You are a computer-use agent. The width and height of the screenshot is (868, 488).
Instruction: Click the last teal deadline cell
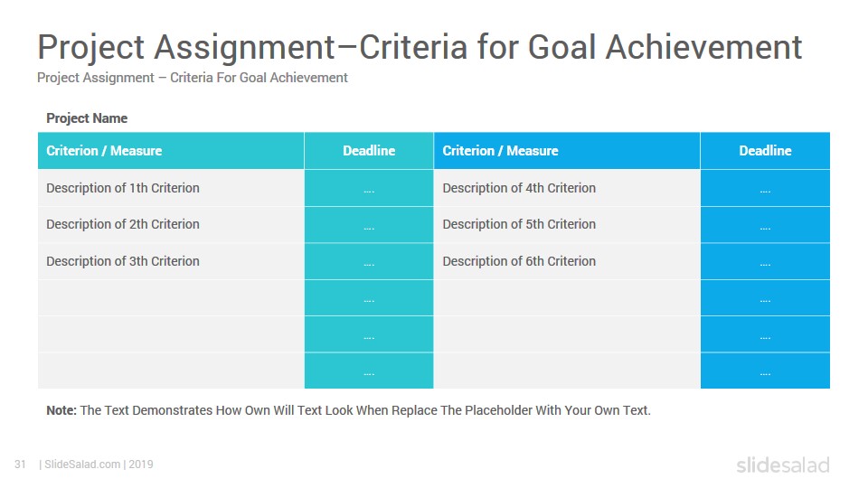tap(369, 371)
